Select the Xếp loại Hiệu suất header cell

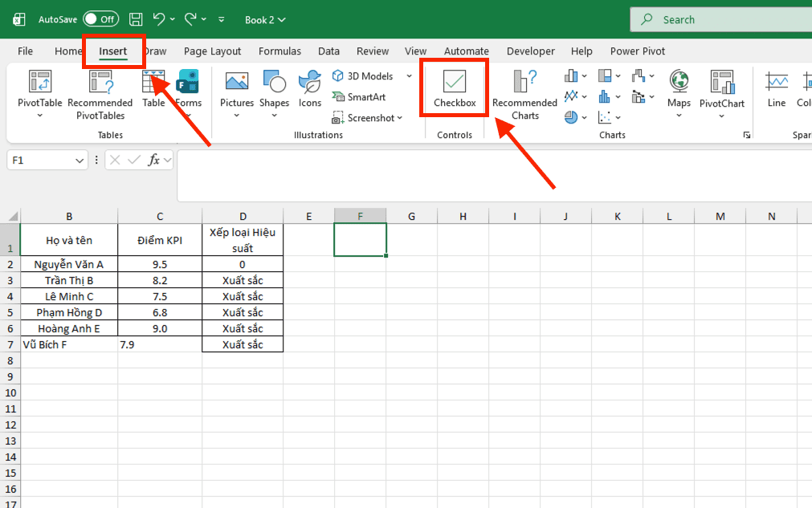[x=243, y=240]
